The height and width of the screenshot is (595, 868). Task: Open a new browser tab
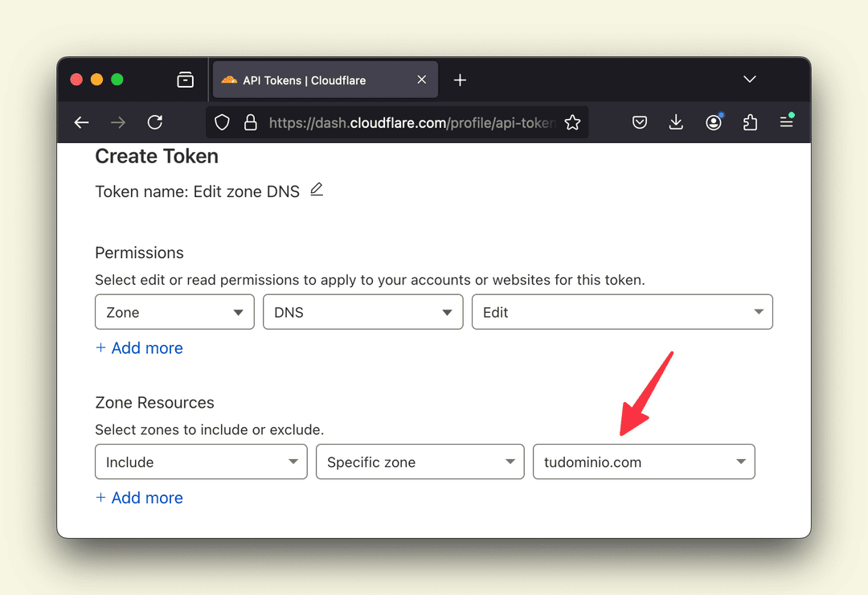click(460, 80)
